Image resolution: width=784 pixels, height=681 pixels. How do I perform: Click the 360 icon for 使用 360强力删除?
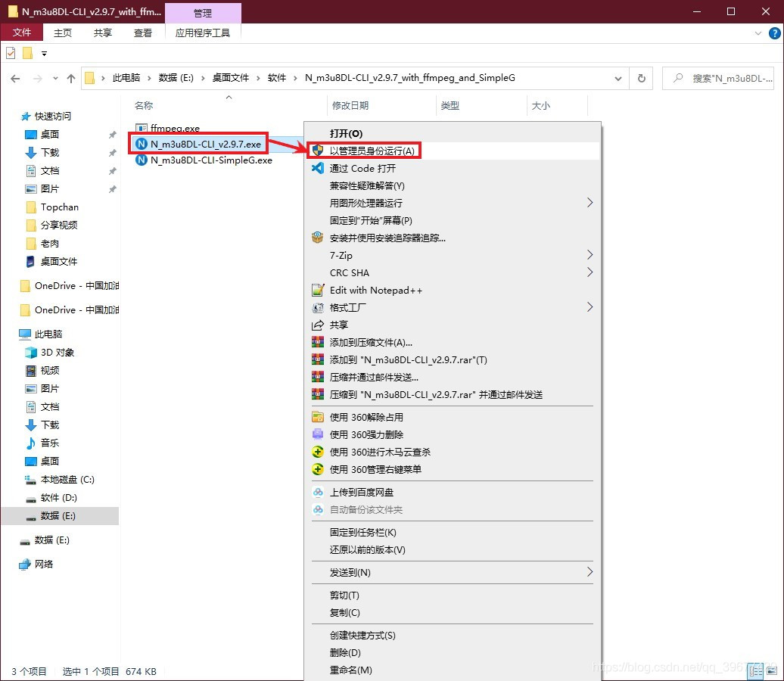coord(318,434)
